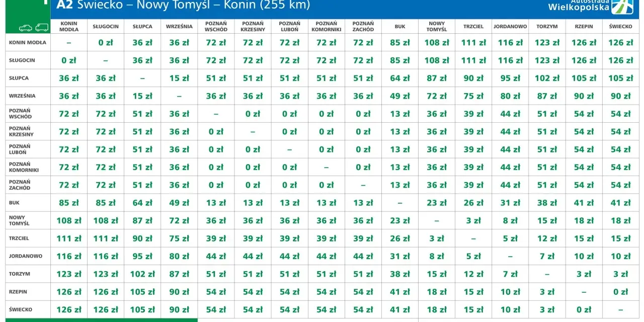The height and width of the screenshot is (322, 644).
Task: Pick 80 zł in JORDANOWO row, WRZEŚNIA column
Action: (x=179, y=256)
